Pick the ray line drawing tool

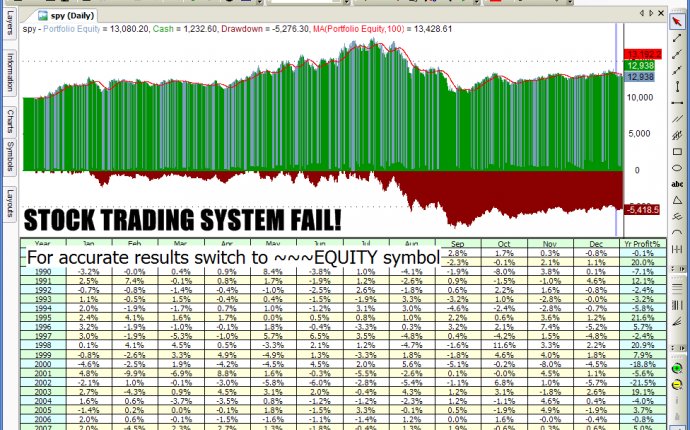(x=677, y=55)
